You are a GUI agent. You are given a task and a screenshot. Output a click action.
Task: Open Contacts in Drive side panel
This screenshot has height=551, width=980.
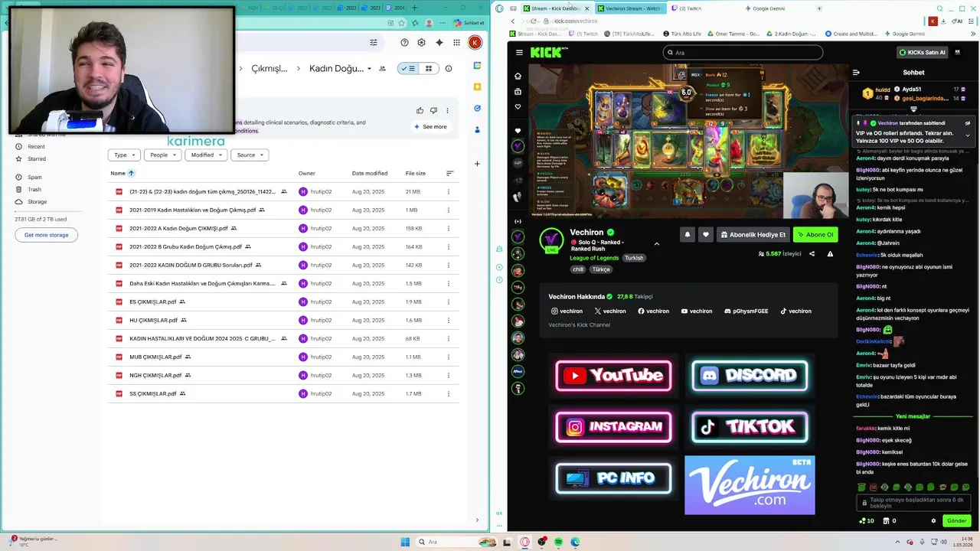pyautogui.click(x=477, y=130)
